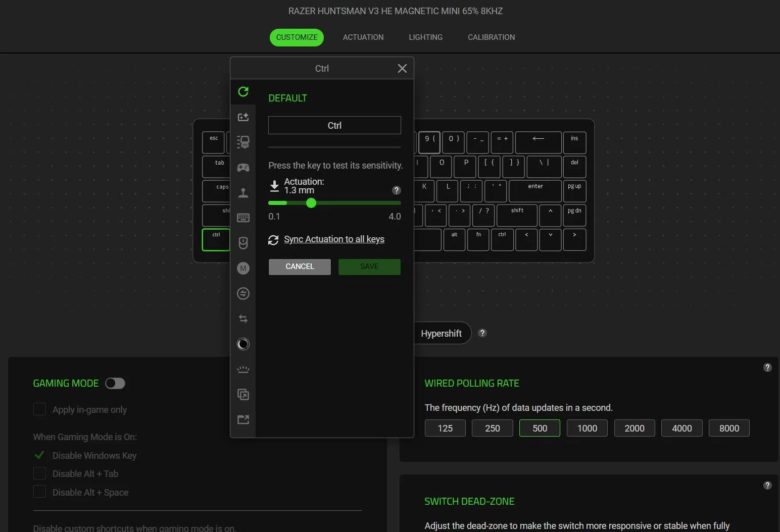
Task: Open the Calibration tab
Action: [491, 37]
